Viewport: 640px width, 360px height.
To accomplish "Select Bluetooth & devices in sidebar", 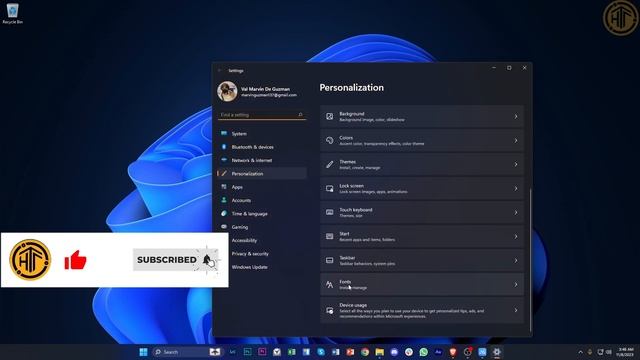I will [x=262, y=147].
